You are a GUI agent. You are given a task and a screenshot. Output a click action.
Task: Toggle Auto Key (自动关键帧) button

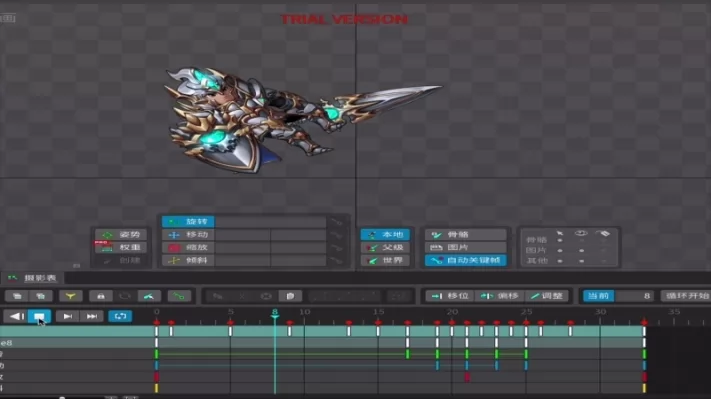coord(466,260)
